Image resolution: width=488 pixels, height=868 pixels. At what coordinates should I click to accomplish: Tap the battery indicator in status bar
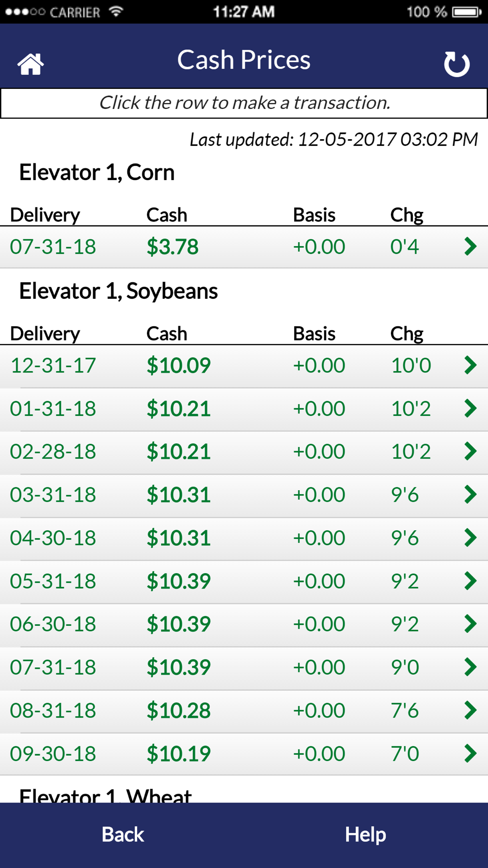point(467,12)
